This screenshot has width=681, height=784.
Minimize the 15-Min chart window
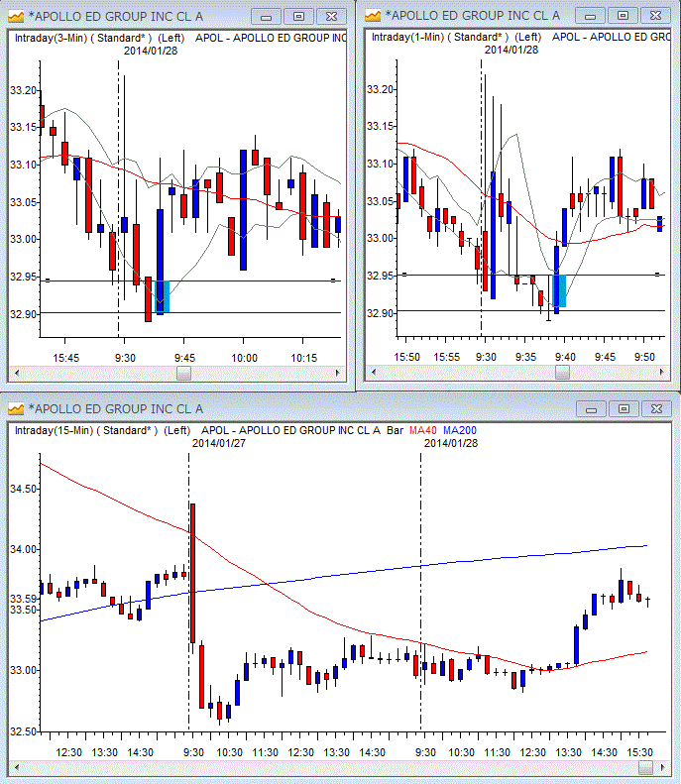591,409
